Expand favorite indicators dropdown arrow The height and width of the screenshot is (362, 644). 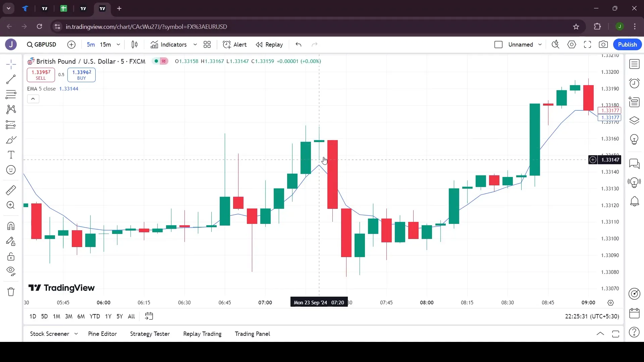tap(195, 45)
